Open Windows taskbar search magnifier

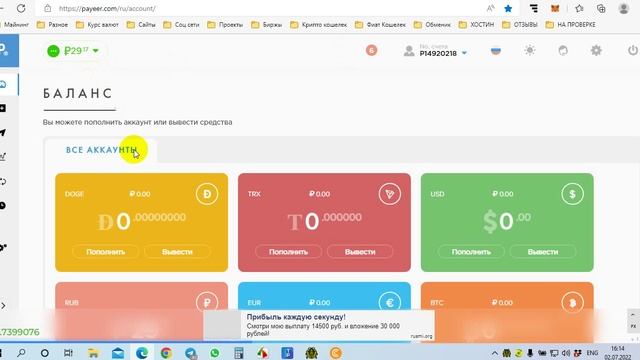click(21, 353)
